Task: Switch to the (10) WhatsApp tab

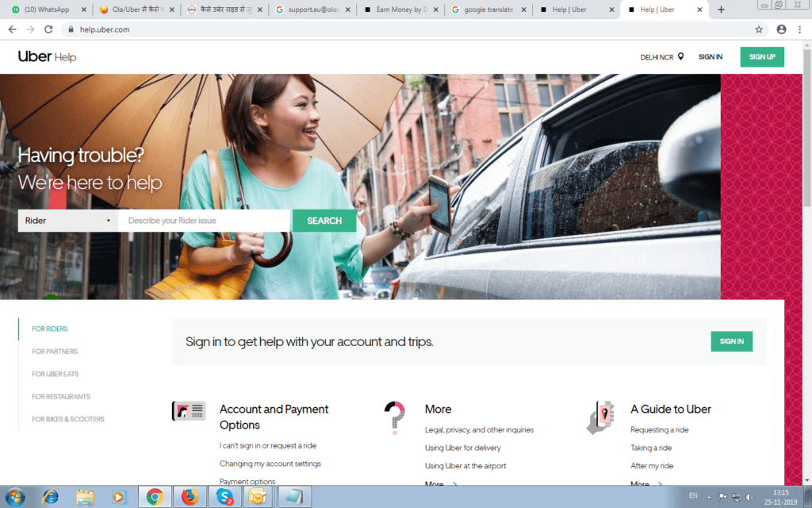Action: [x=48, y=10]
